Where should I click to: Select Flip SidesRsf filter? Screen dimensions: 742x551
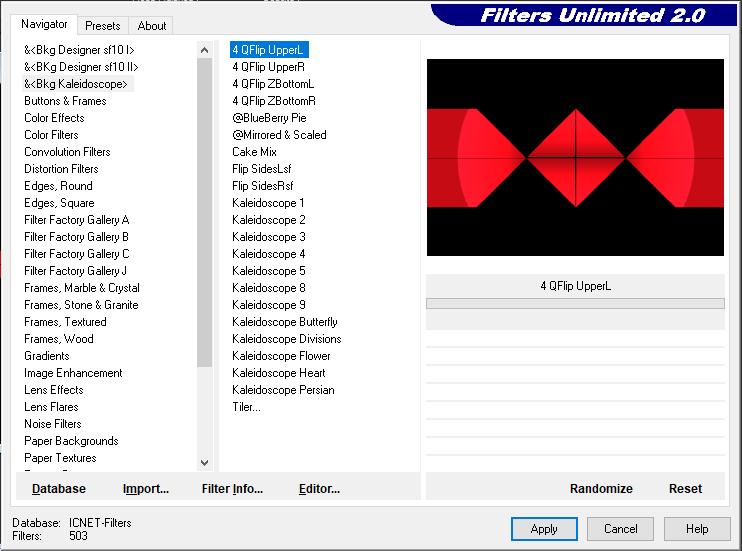tap(263, 186)
